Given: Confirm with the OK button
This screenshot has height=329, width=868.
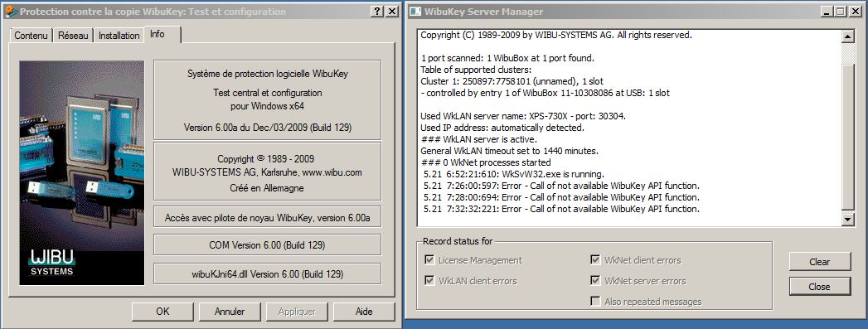Looking at the screenshot, I should (x=162, y=312).
